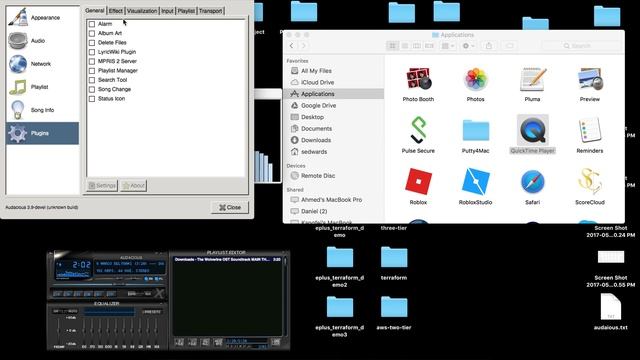Click the Finder edit tags button
The height and width of the screenshot is (360, 640).
509,46
